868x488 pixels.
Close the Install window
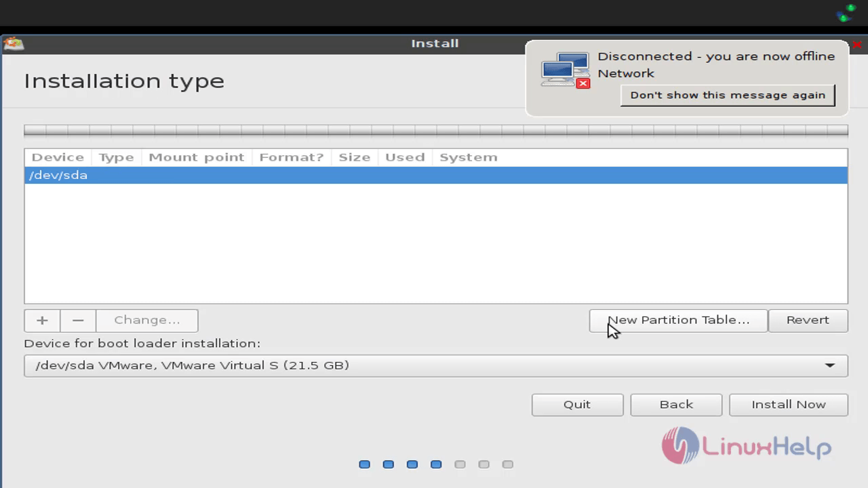tap(857, 45)
